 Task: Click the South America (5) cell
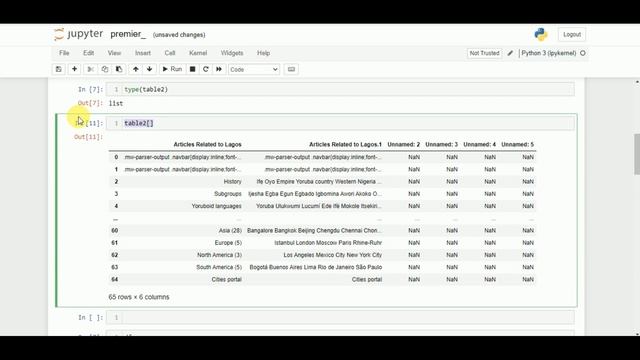[219, 267]
